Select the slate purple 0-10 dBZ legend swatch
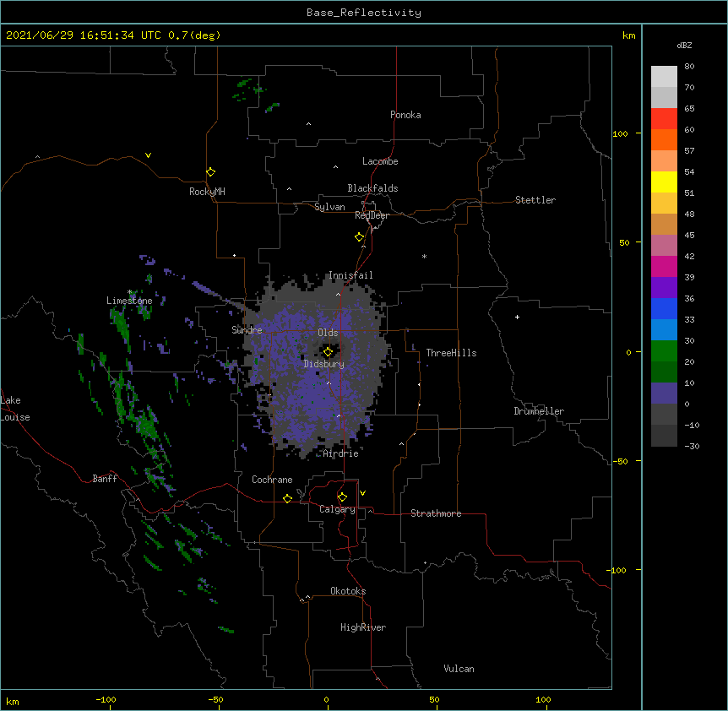This screenshot has width=728, height=711. click(664, 393)
